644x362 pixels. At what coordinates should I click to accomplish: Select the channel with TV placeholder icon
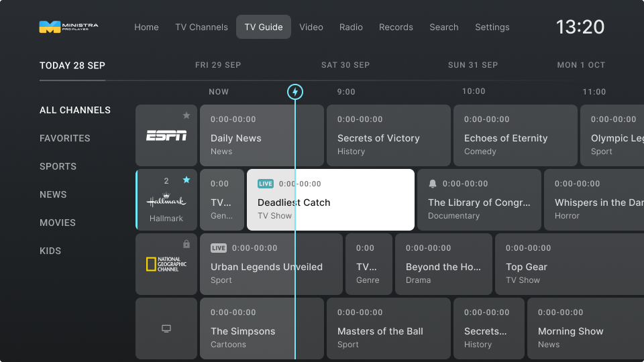coord(166,328)
